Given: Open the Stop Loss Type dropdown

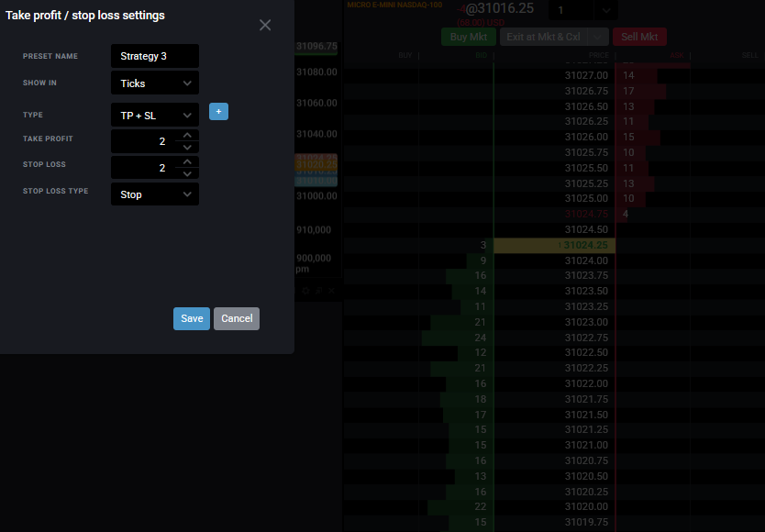Looking at the screenshot, I should point(155,194).
